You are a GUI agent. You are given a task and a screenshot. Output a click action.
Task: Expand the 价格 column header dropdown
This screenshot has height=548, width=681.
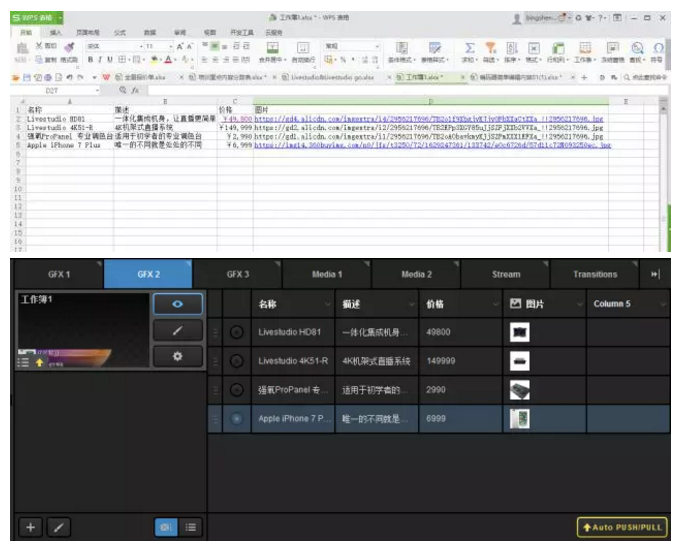tap(496, 304)
